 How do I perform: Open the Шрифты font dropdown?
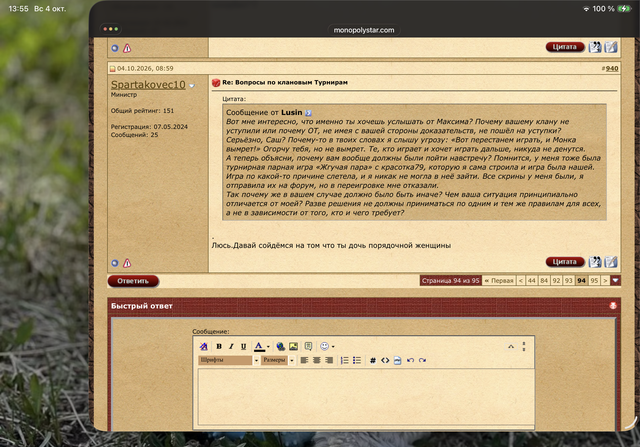tap(228, 360)
